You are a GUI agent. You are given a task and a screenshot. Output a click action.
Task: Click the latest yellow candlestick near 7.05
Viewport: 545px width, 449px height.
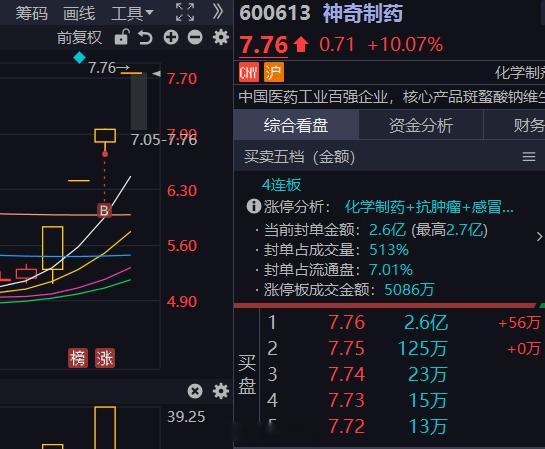click(x=105, y=136)
